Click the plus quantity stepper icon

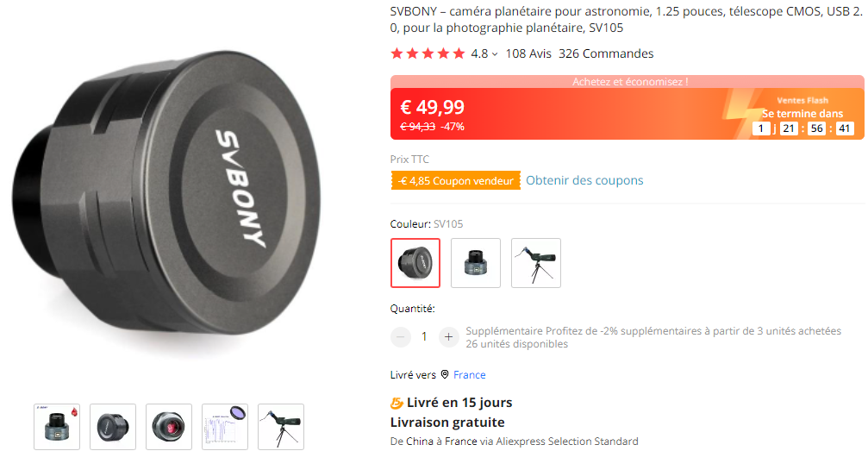tap(449, 337)
